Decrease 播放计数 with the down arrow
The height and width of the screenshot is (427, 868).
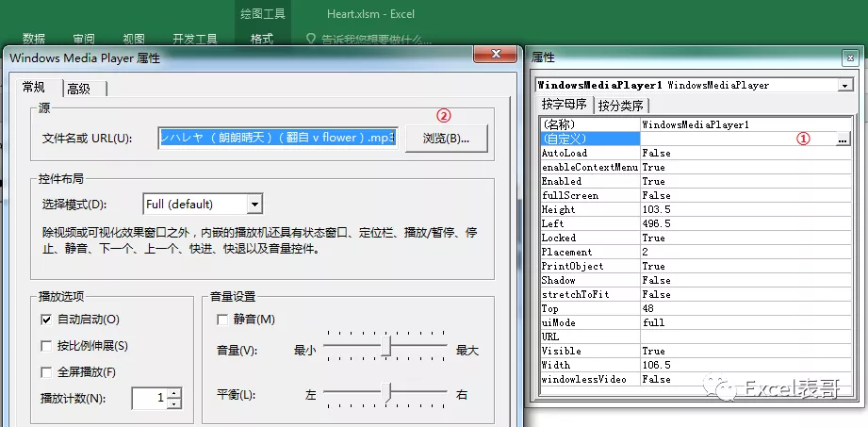point(174,403)
